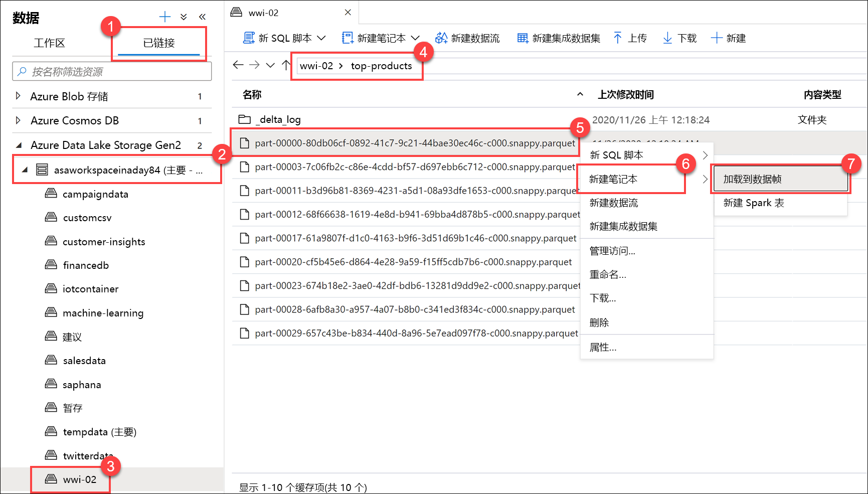Click the 新建数据流 toolbar button
868x494 pixels.
tap(467, 38)
